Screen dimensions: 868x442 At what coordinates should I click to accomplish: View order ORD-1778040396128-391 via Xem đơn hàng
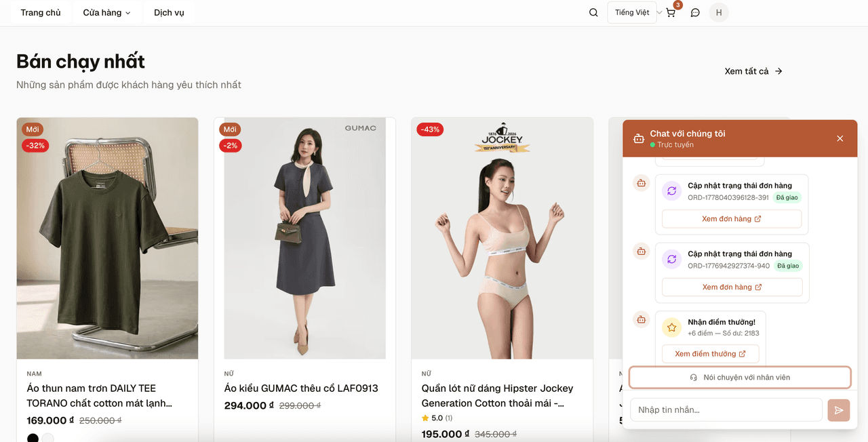click(x=732, y=219)
